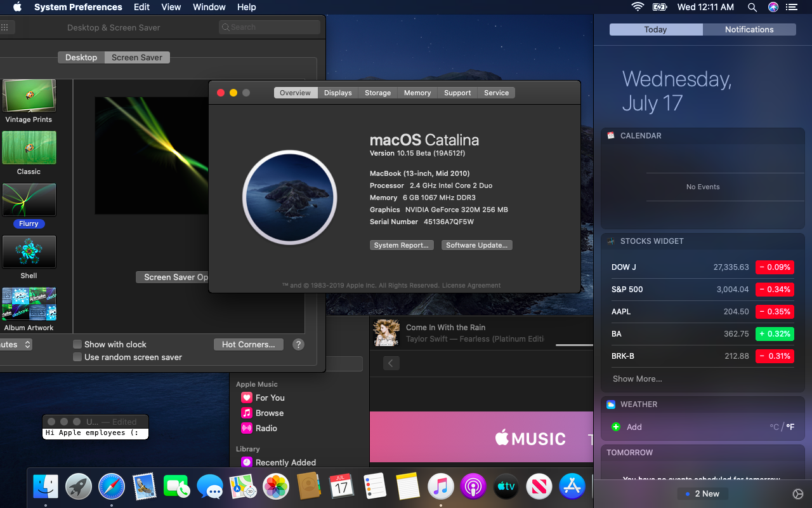Toggle S&P 500 change value badge
The height and width of the screenshot is (508, 812).
tap(774, 290)
